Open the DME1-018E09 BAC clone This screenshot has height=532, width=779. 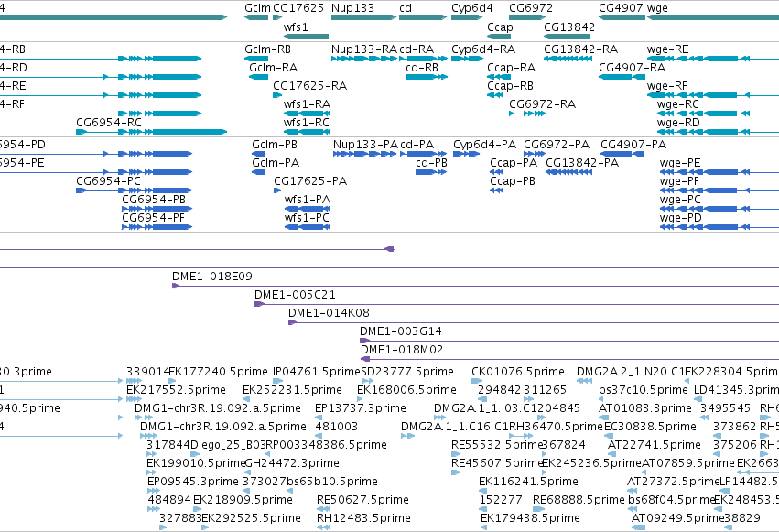(x=475, y=286)
